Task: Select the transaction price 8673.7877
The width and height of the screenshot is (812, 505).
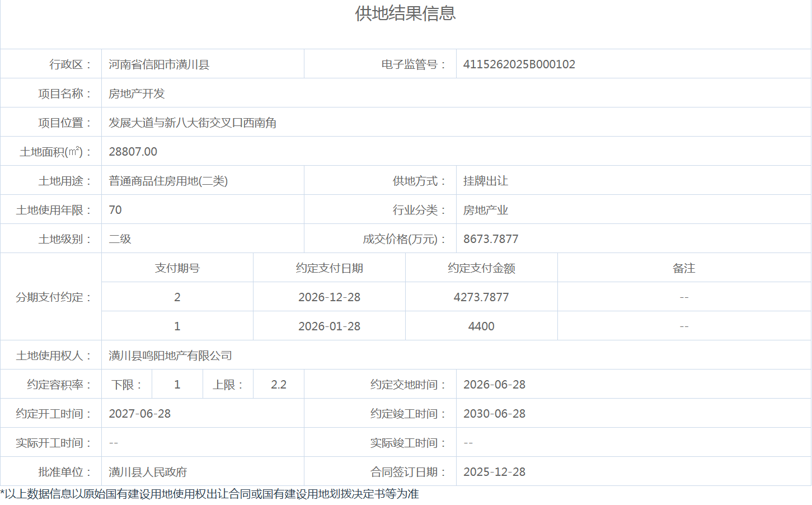Action: coord(491,239)
